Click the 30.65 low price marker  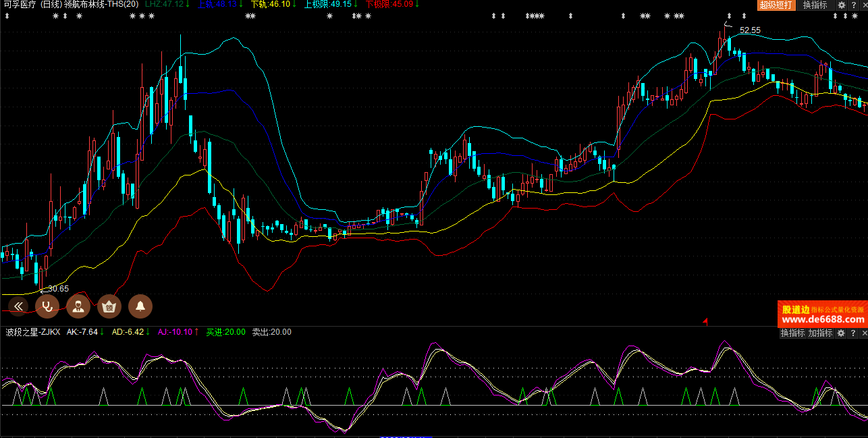58,289
